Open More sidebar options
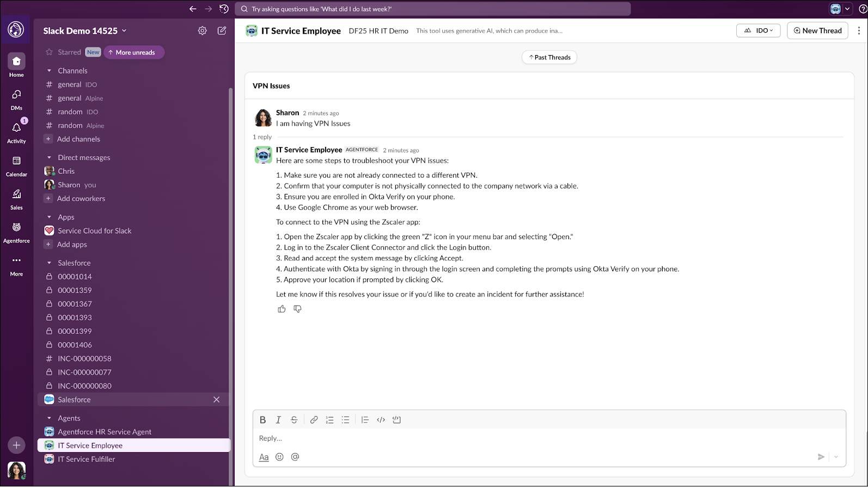The width and height of the screenshot is (868, 487). [16, 265]
